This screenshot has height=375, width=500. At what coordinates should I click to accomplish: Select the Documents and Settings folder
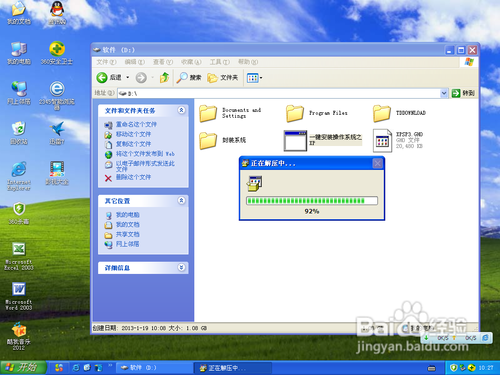click(230, 113)
